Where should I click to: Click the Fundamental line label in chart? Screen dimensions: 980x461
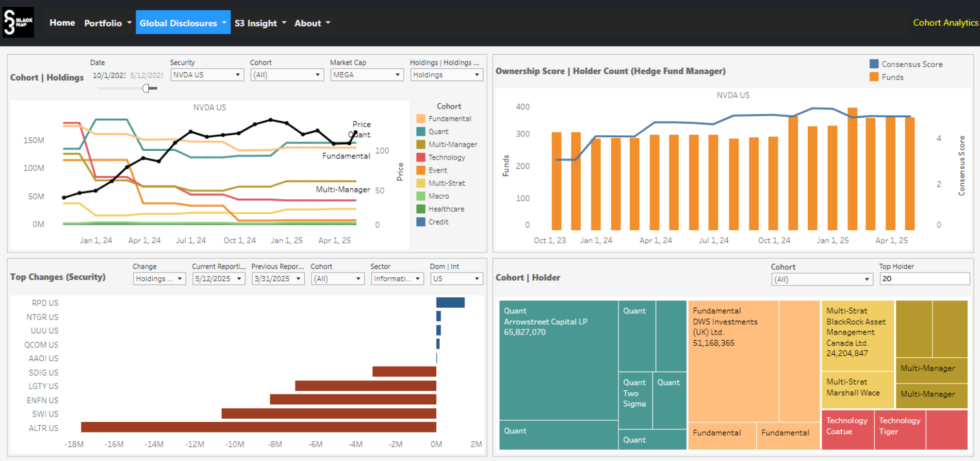(x=346, y=156)
